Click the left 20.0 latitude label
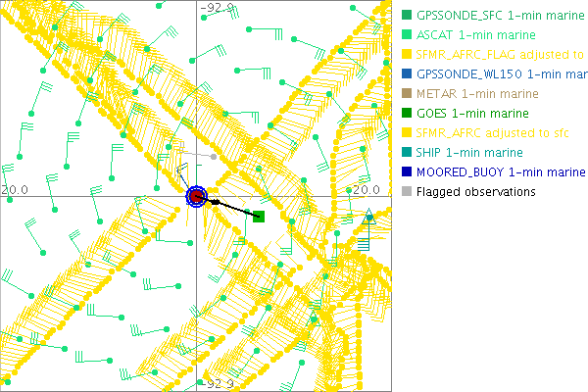This screenshot has height=392, width=588. (x=15, y=189)
